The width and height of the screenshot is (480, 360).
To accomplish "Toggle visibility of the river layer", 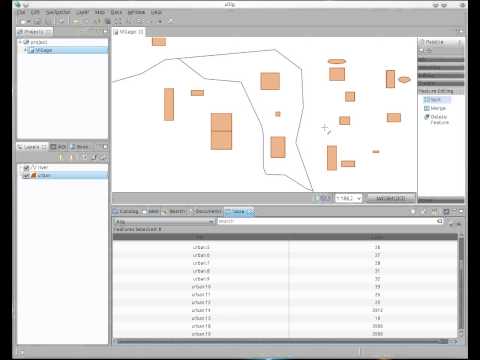I will pos(26,167).
